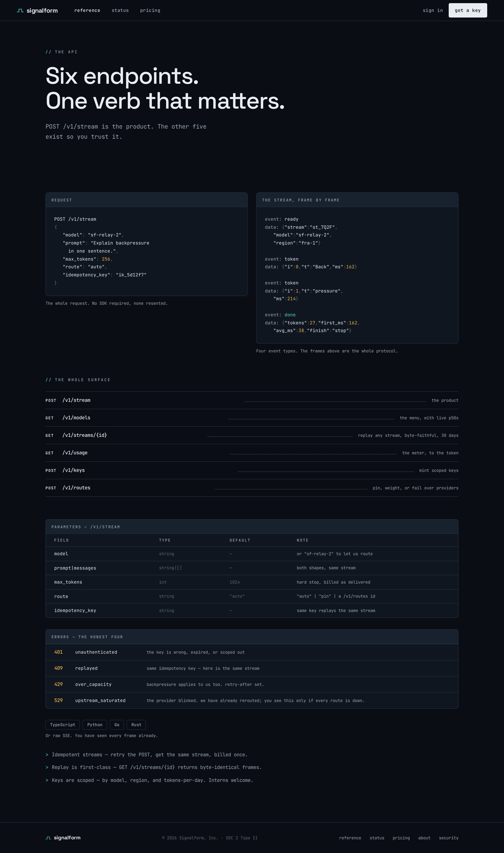Image resolution: width=504 pixels, height=853 pixels.
Task: Click the "Keys are scoped" bullet line
Action: (x=149, y=780)
